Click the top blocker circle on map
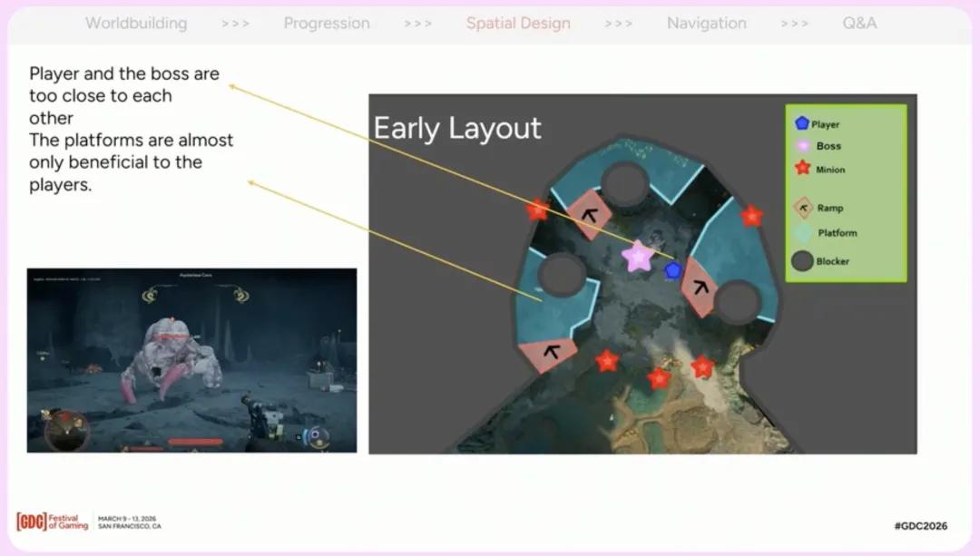This screenshot has height=556, width=980. (625, 183)
